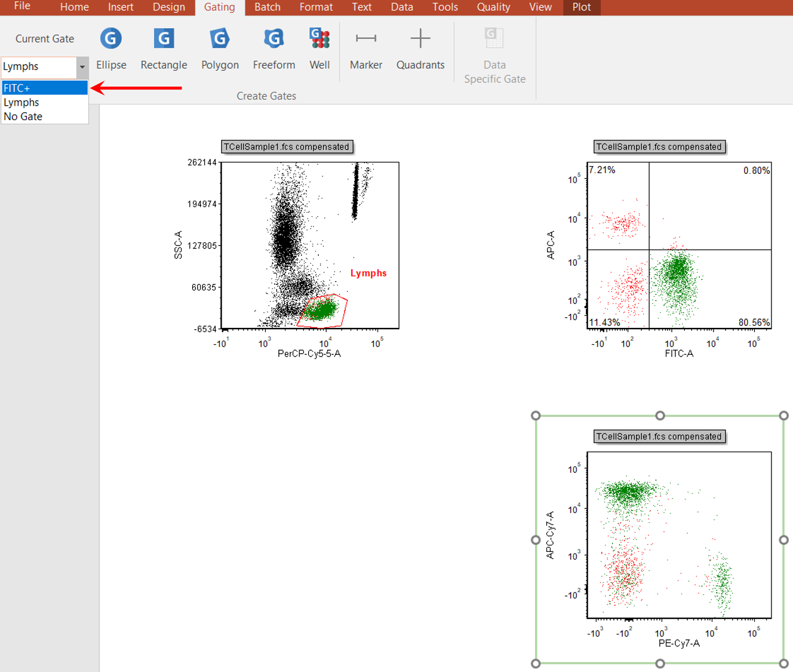This screenshot has width=793, height=672.
Task: Choose the Polygon gate tool
Action: point(220,49)
